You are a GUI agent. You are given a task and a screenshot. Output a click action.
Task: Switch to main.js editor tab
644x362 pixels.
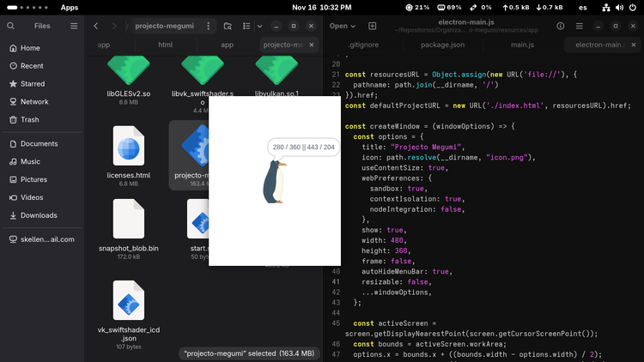pos(522,45)
